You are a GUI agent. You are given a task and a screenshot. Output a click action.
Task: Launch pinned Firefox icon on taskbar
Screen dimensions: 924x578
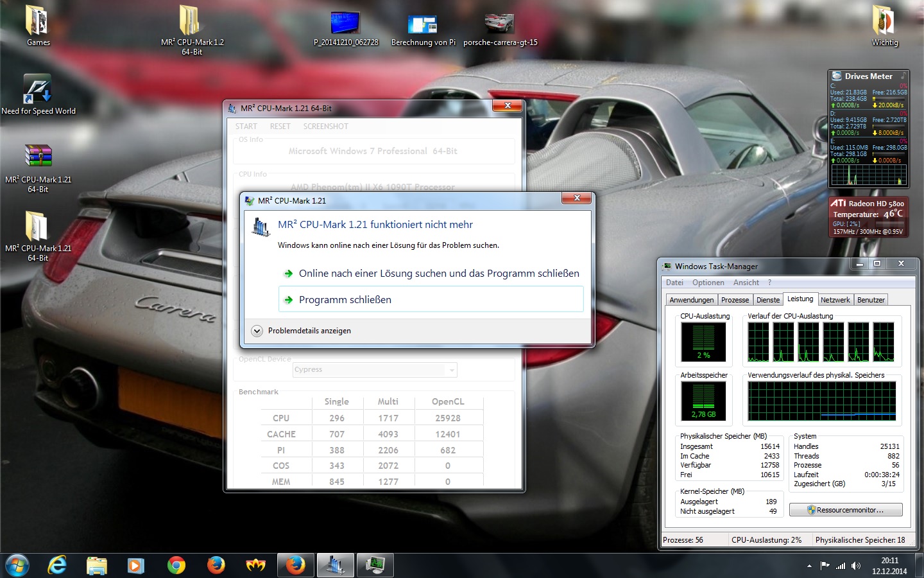point(216,565)
